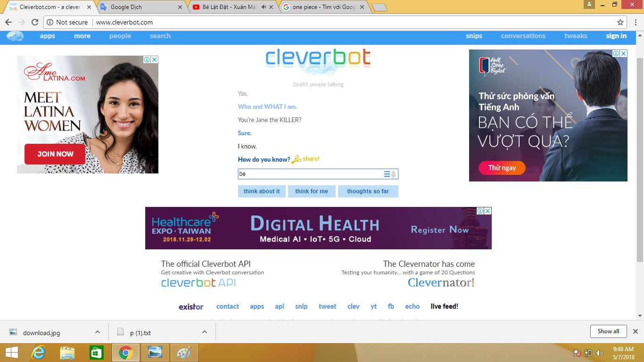The width and height of the screenshot is (644, 362).
Task: Close the download bar
Action: 635,331
